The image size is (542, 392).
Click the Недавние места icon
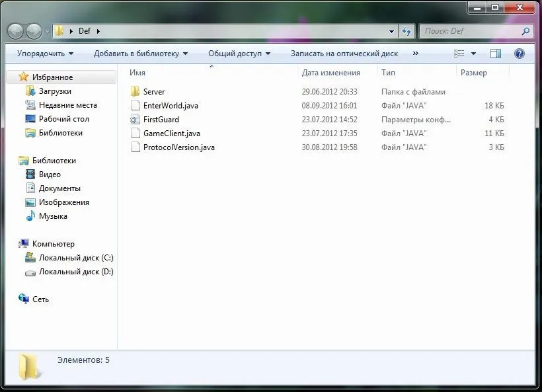pos(30,104)
